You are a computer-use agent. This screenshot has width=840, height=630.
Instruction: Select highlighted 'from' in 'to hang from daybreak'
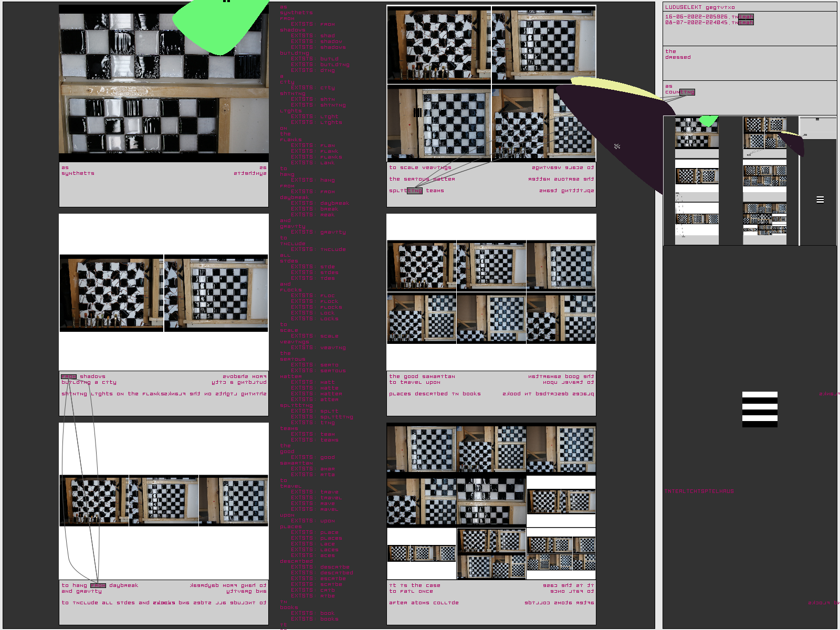(x=98, y=585)
